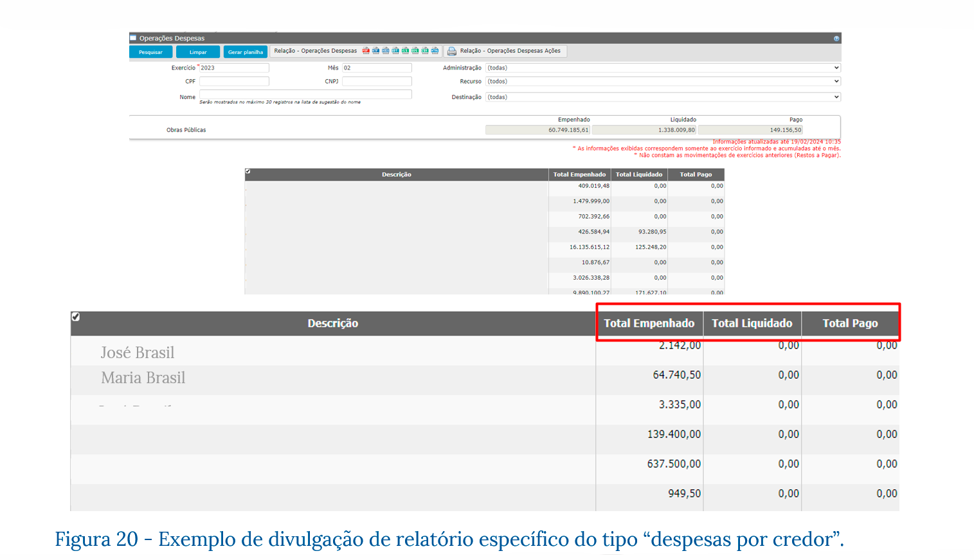This screenshot has width=974, height=560.
Task: Click enlarged Descrição column header
Action: coord(333,323)
